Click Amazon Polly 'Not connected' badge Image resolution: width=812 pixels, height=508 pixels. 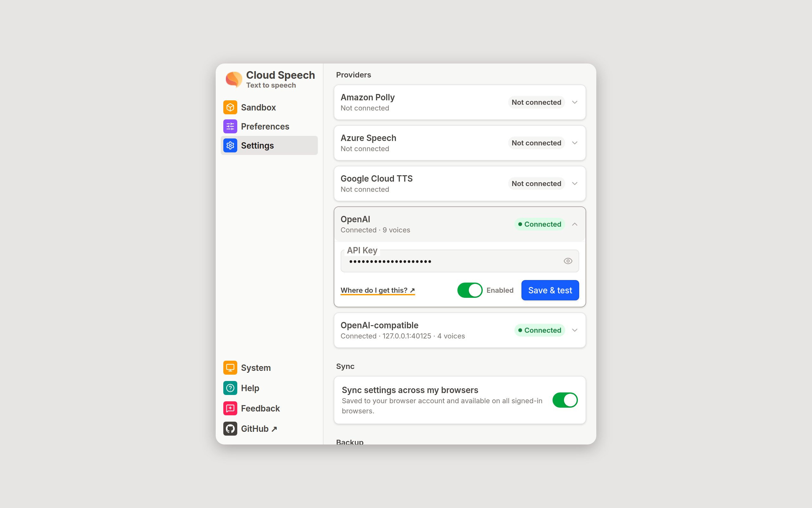pyautogui.click(x=536, y=102)
